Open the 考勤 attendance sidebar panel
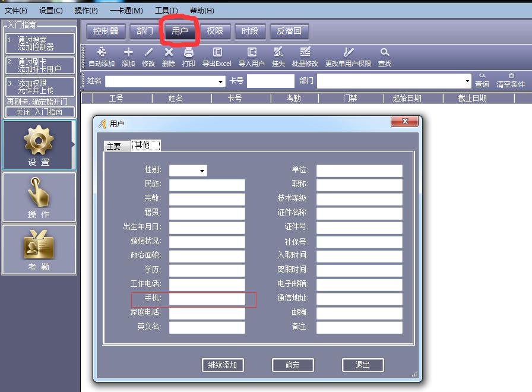This screenshot has width=532, height=392. point(39,249)
